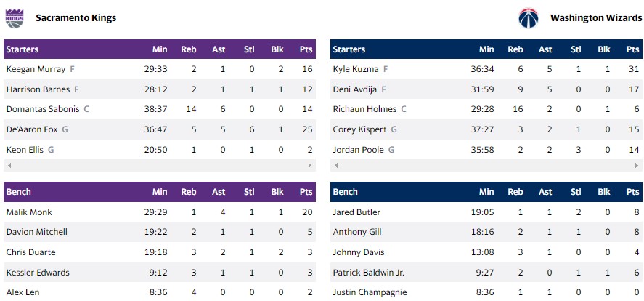Click the Wizards starters horizontal scrollbar track
Viewport: 644px width, 301px height.
tap(486, 166)
